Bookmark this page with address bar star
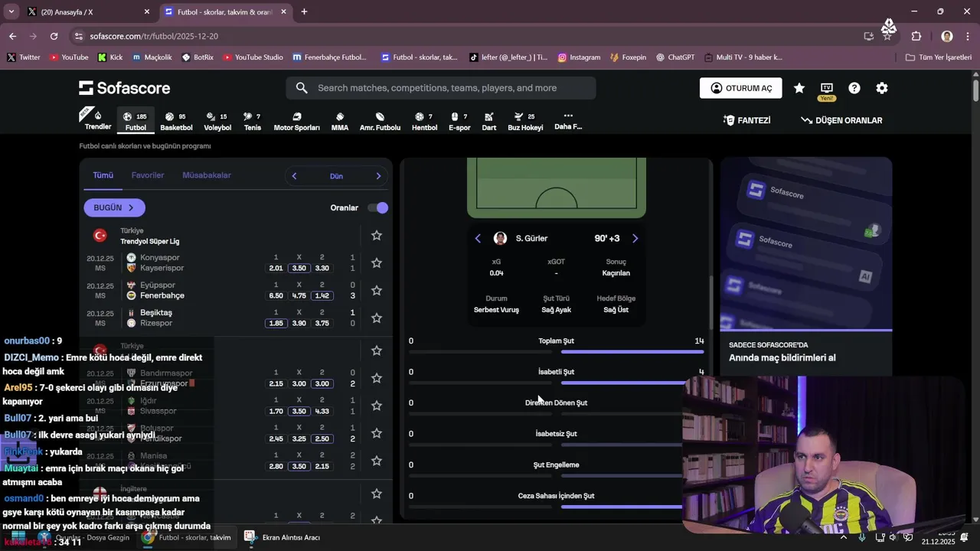Viewport: 980px width, 551px height. pyautogui.click(x=887, y=36)
